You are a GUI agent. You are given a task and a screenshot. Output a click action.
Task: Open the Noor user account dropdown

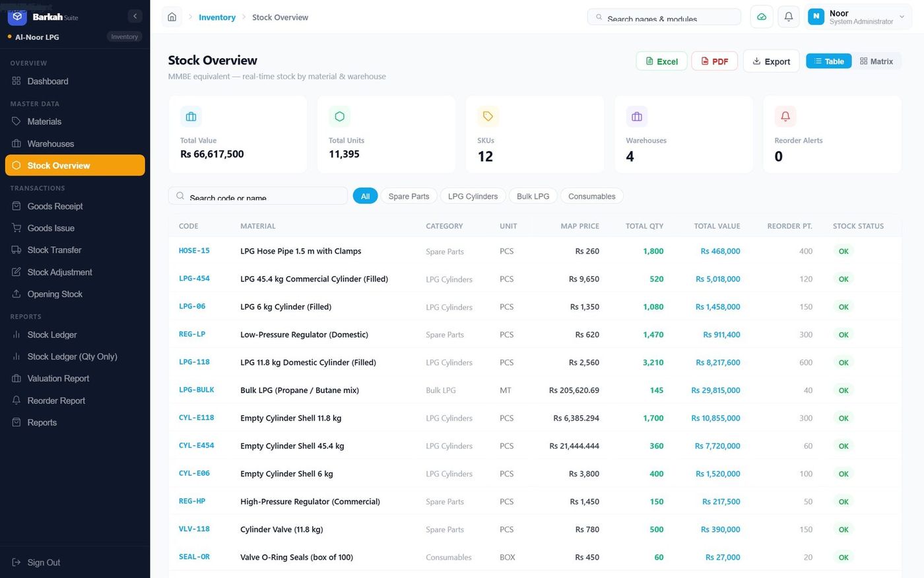coord(859,17)
